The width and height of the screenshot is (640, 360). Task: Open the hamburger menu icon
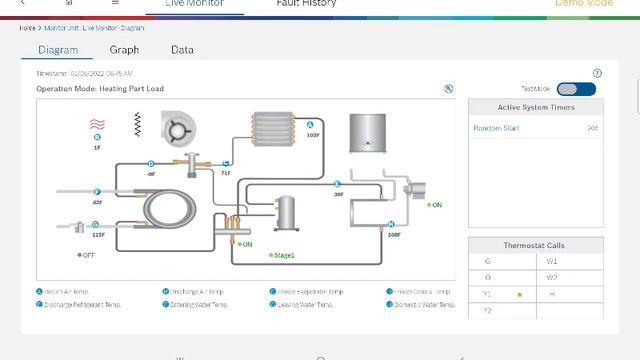click(x=115, y=2)
